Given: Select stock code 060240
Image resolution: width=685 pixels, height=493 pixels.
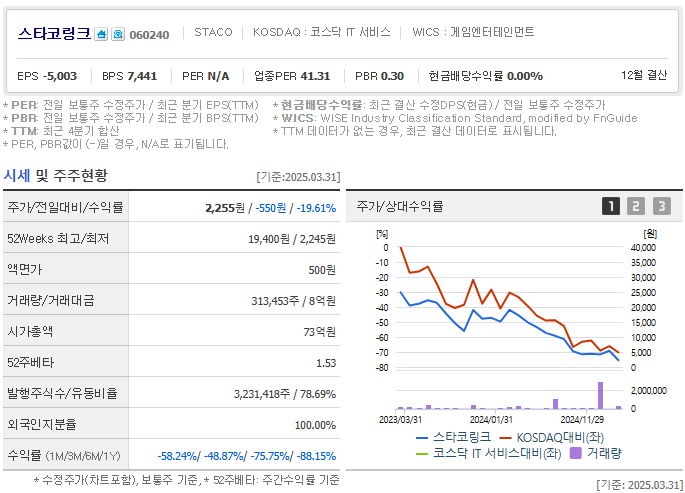Looking at the screenshot, I should tap(149, 34).
